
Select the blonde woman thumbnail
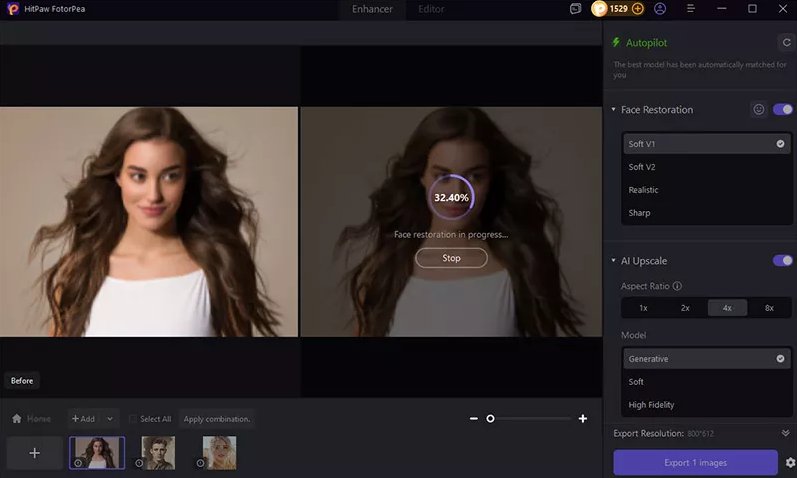point(220,452)
